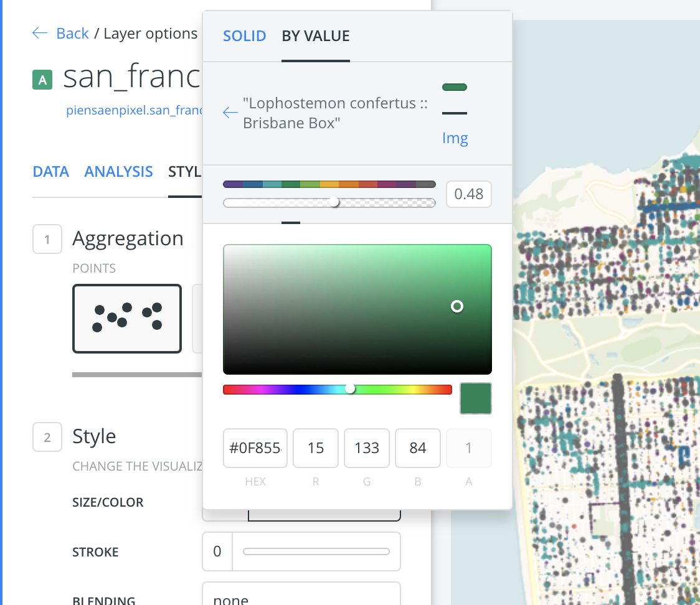The height and width of the screenshot is (605, 700).
Task: Click the step 1 Aggregation number badge
Action: coord(47,239)
